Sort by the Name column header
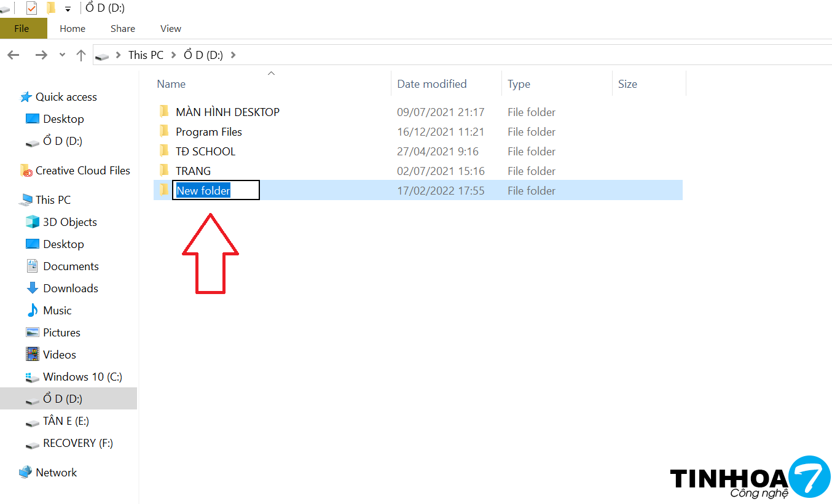The image size is (832, 504). click(x=171, y=84)
